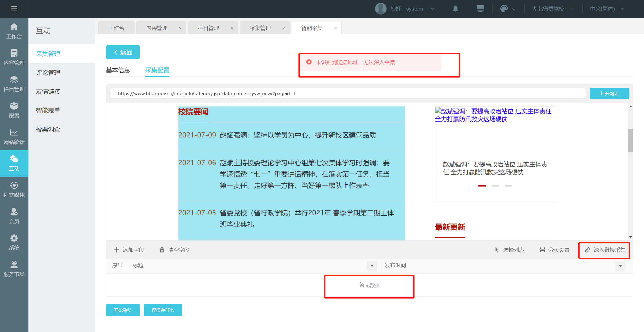Open 网站统计 in the sidebar
The width and height of the screenshot is (644, 332).
(14, 137)
